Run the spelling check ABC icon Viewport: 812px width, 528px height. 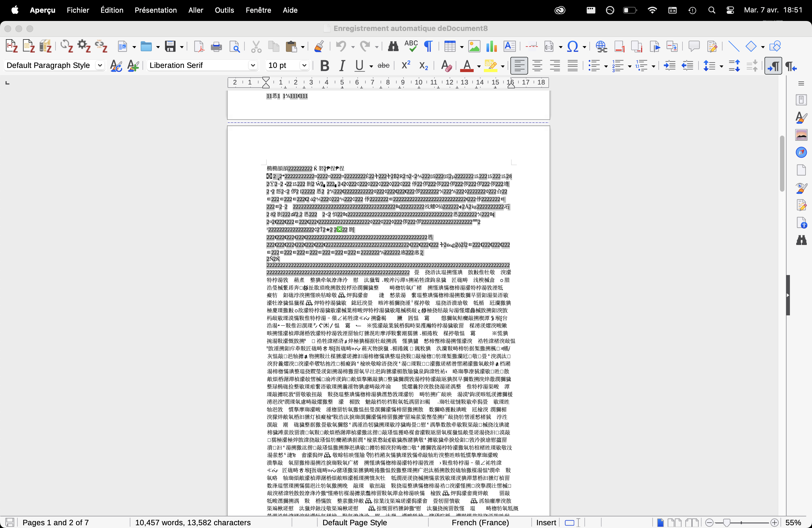(411, 46)
